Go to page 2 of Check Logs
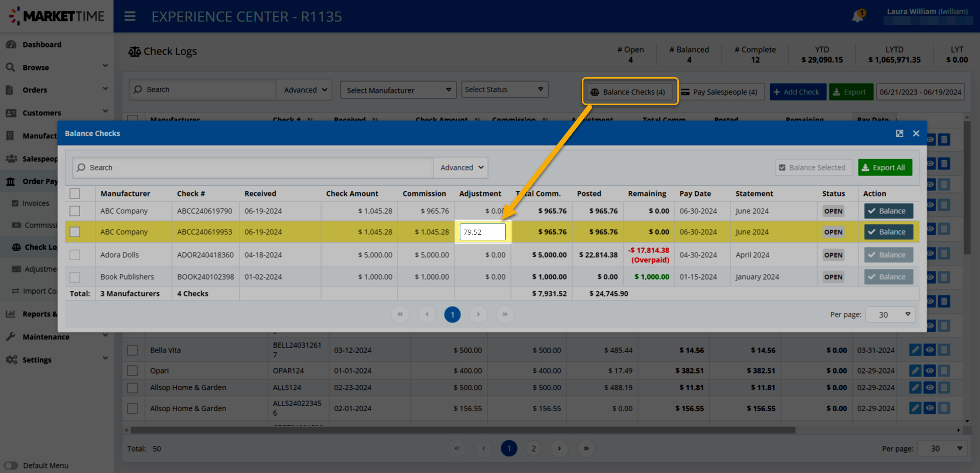 tap(533, 449)
